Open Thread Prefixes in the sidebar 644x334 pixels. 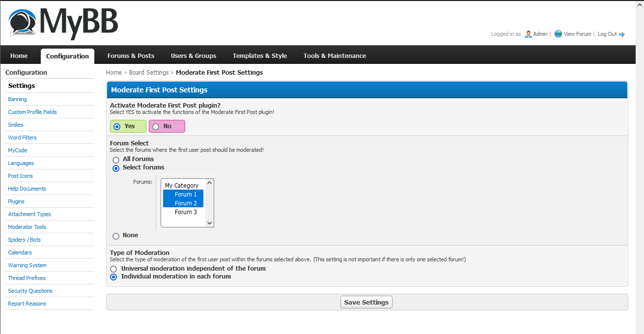point(27,278)
